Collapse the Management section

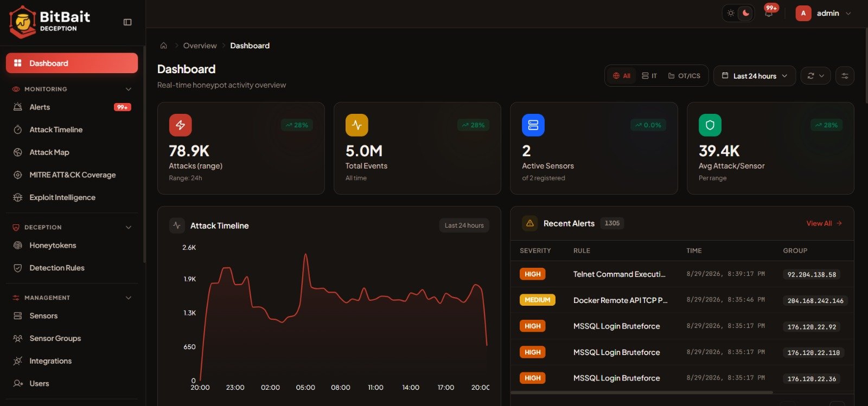pyautogui.click(x=129, y=298)
